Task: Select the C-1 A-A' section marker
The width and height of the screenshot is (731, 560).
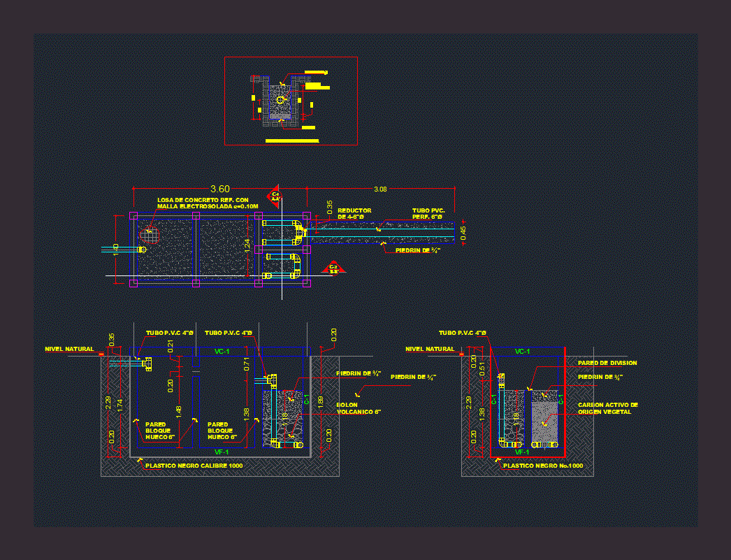Action: (x=275, y=196)
